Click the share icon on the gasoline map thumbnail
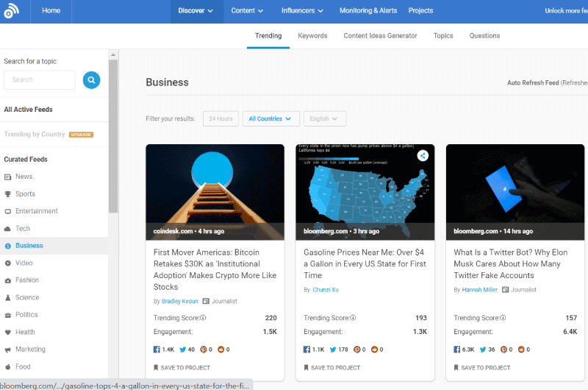Image resolution: width=588 pixels, height=390 pixels. (x=423, y=156)
